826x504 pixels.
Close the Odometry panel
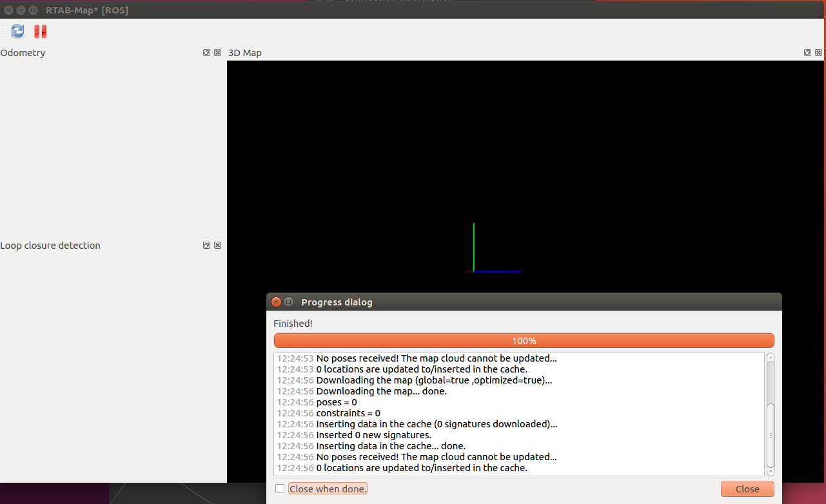tap(217, 53)
